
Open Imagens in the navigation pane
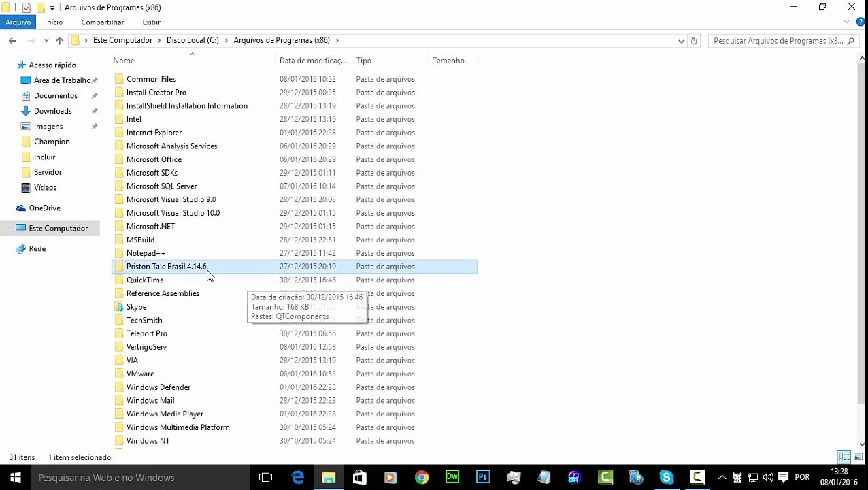48,127
